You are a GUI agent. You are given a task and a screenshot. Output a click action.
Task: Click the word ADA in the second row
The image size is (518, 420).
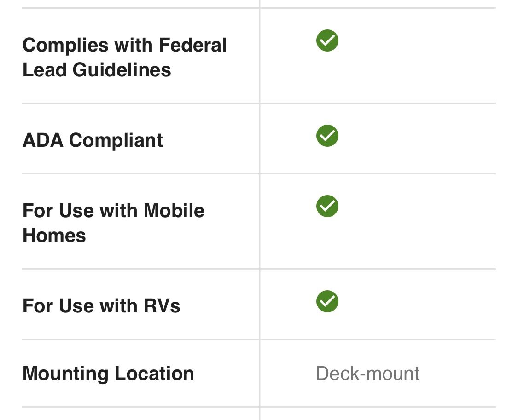pos(43,140)
